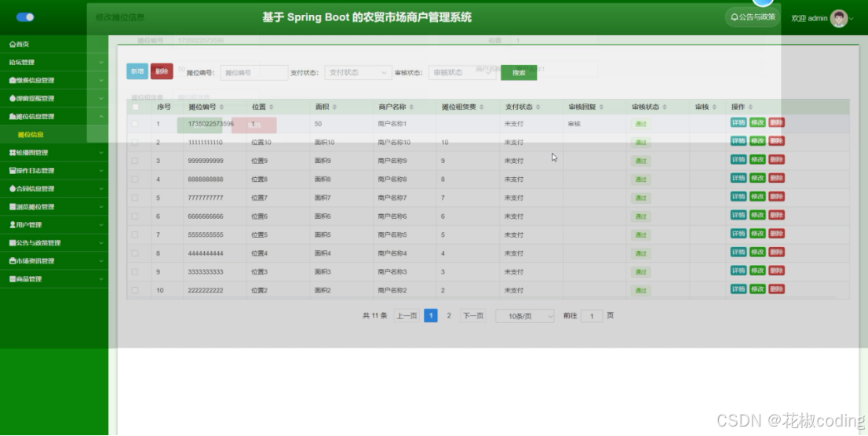Check the row with 摊位编号 7777777777
The width and height of the screenshot is (868, 436).
point(135,198)
